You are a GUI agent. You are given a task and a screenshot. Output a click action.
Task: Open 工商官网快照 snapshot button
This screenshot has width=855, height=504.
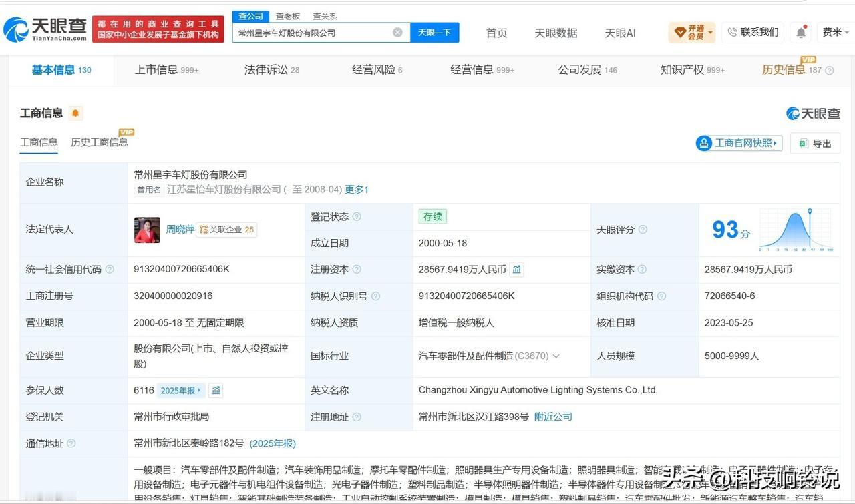pyautogui.click(x=739, y=143)
